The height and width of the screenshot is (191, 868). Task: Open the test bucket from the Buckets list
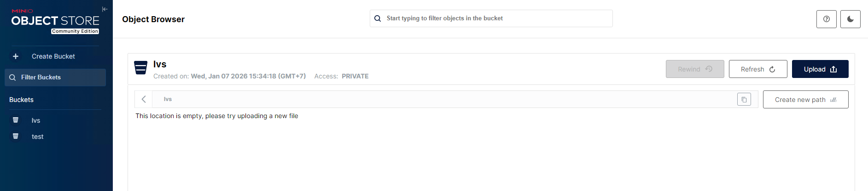click(x=37, y=137)
